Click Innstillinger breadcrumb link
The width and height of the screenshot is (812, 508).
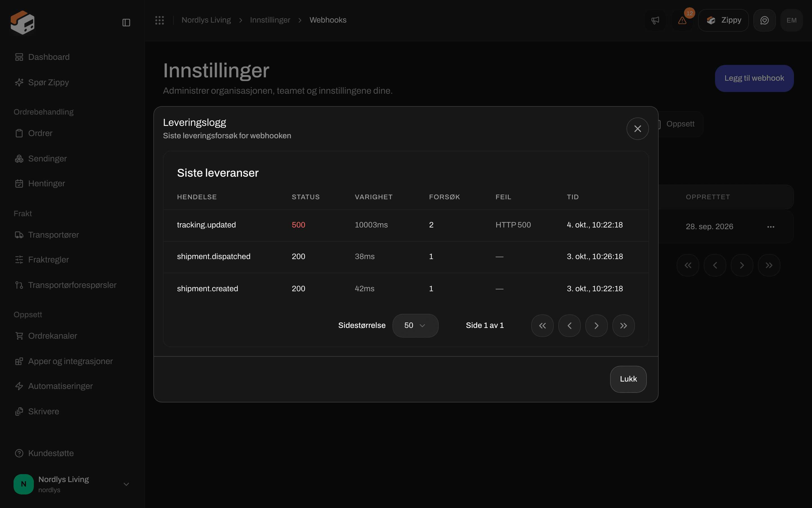click(270, 20)
